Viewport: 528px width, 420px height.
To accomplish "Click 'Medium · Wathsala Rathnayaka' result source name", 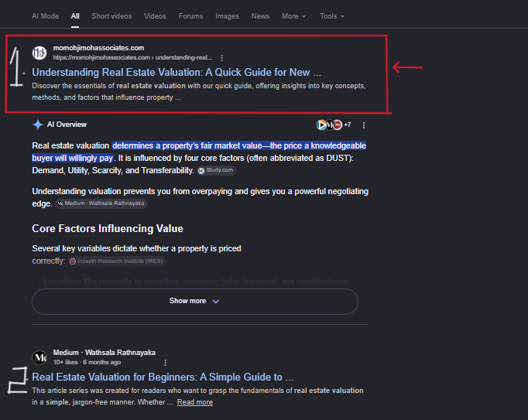I will pyautogui.click(x=104, y=353).
